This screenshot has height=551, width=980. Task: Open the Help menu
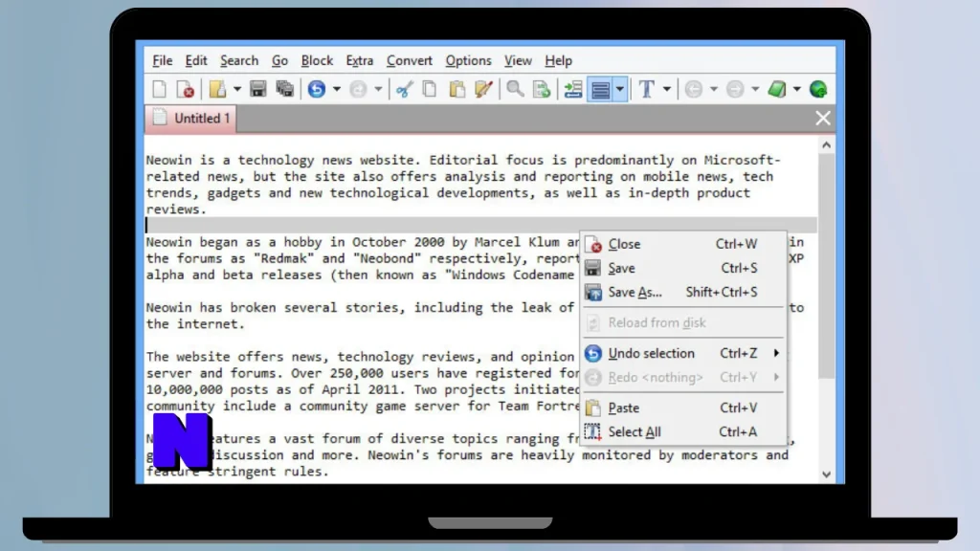tap(558, 60)
